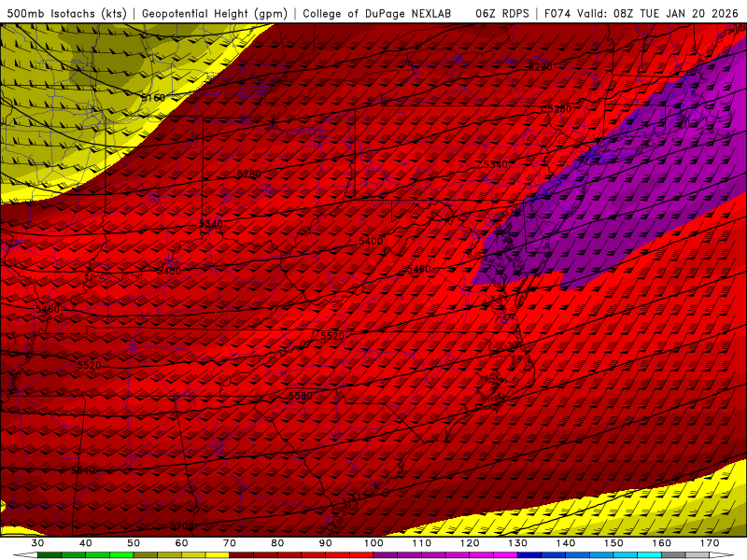Click the 70 value on color scale
The height and width of the screenshot is (560, 747).
click(x=230, y=543)
